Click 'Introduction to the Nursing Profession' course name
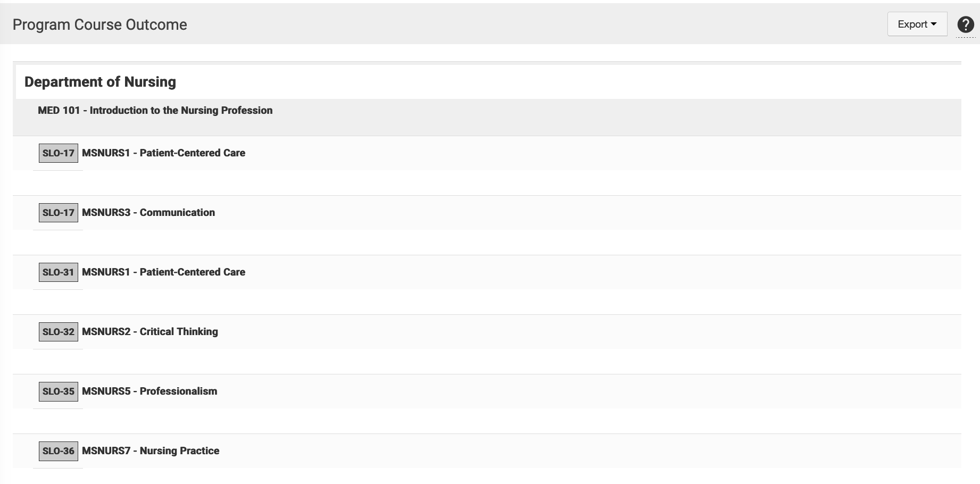This screenshot has width=980, height=484. (181, 111)
